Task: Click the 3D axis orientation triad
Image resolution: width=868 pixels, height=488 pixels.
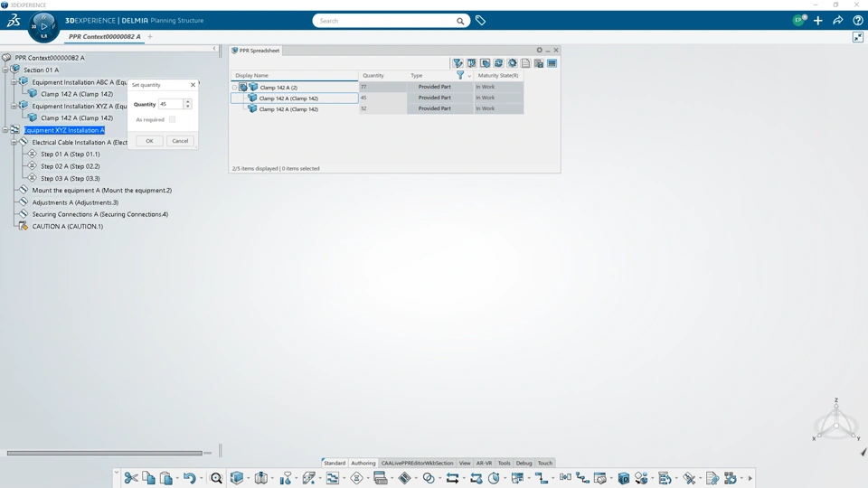Action: click(x=835, y=420)
